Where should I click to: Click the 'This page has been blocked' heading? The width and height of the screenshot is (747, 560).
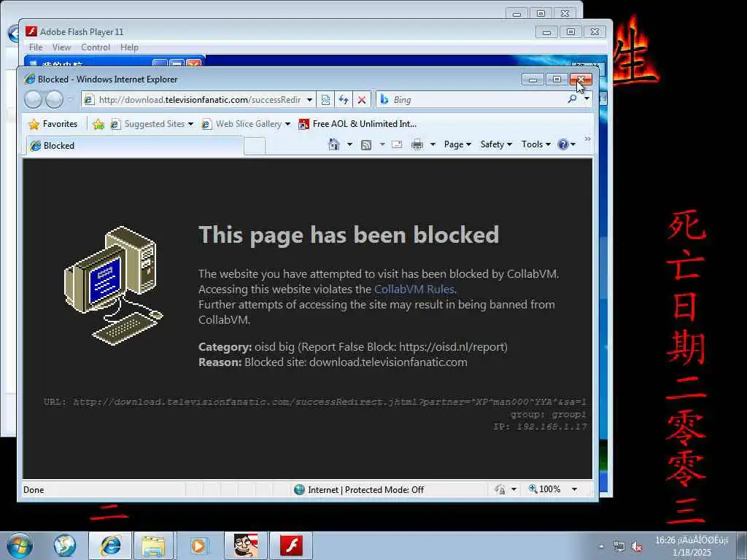[x=348, y=235]
